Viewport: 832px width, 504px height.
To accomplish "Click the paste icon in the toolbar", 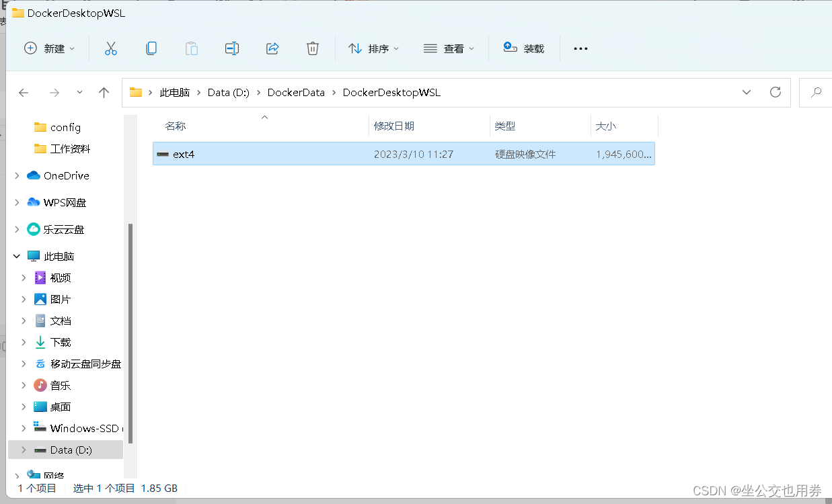I will pyautogui.click(x=192, y=48).
